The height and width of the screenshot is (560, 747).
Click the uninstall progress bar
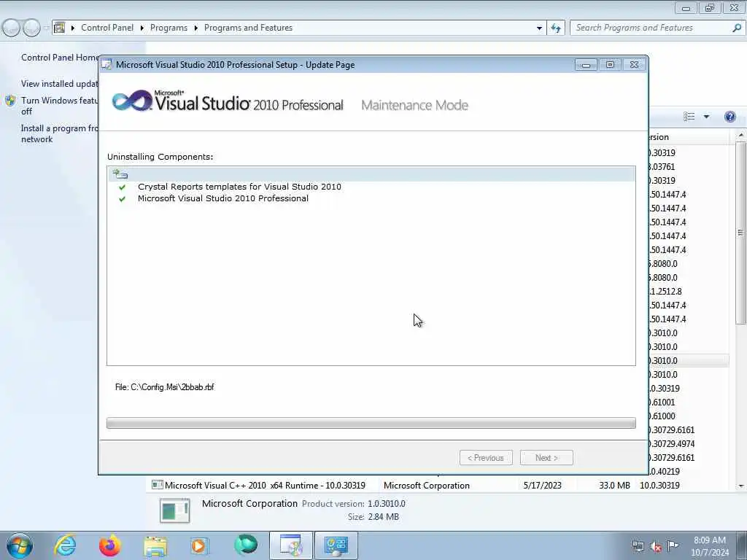[371, 423]
